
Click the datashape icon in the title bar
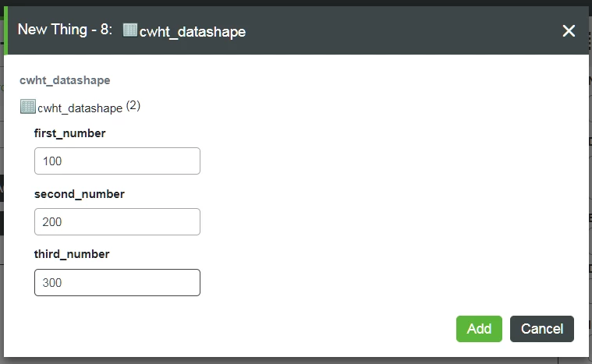coord(130,30)
